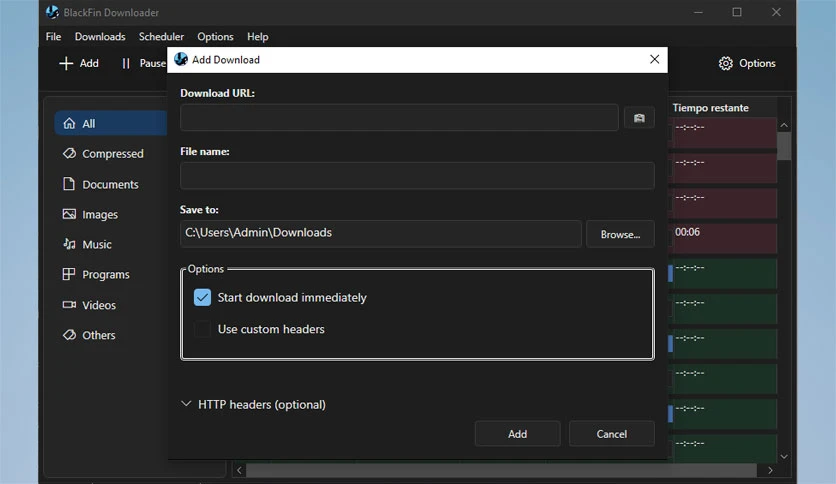Click the vertical scrollbar up arrow
The width and height of the screenshot is (836, 484).
coord(784,125)
